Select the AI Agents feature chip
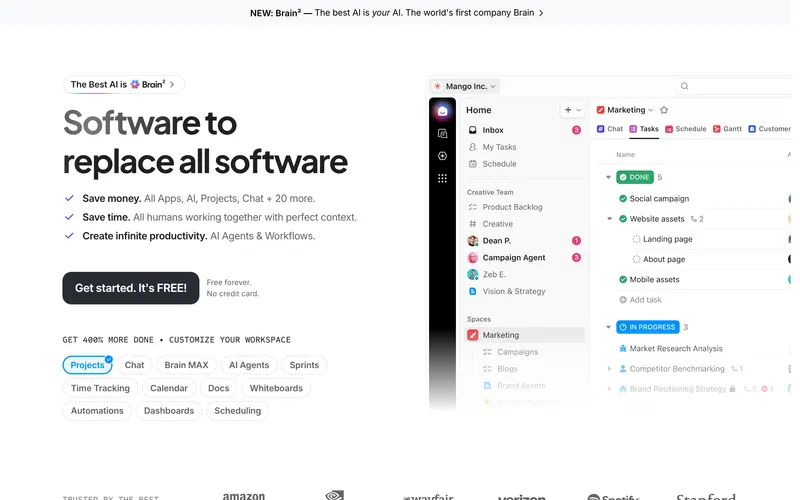This screenshot has height=500, width=800. (248, 365)
